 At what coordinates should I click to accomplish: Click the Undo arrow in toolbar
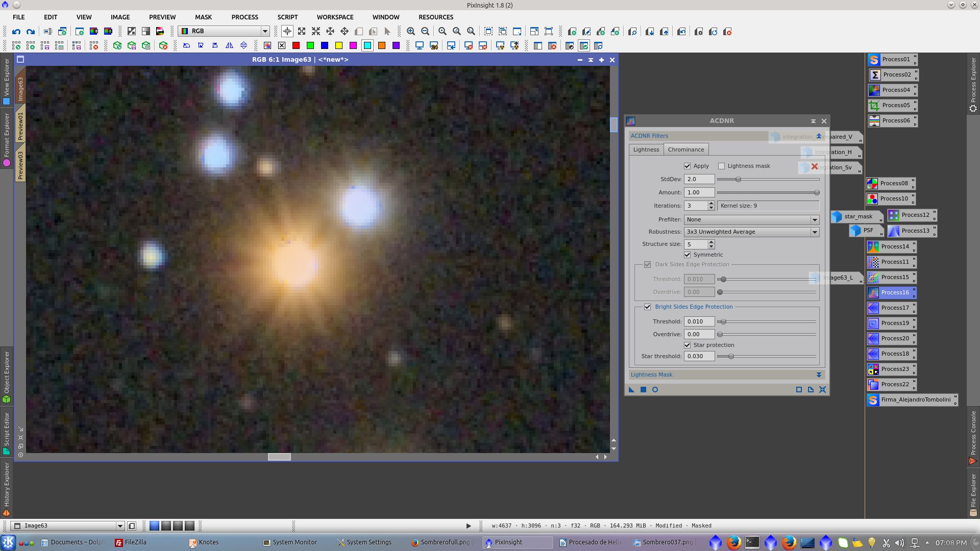(x=16, y=32)
